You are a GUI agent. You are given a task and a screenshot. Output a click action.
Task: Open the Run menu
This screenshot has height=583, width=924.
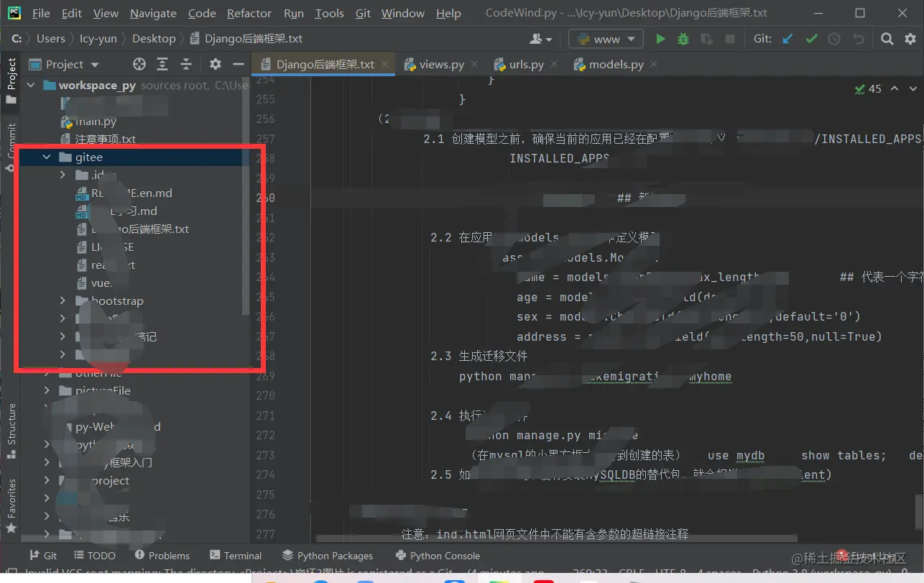294,13
